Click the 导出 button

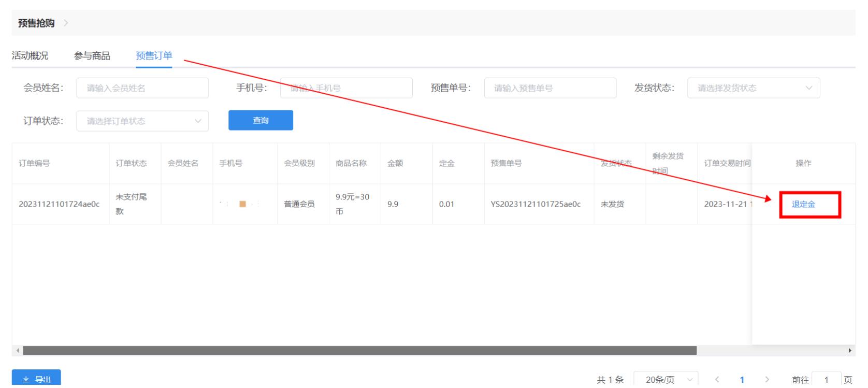point(36,379)
